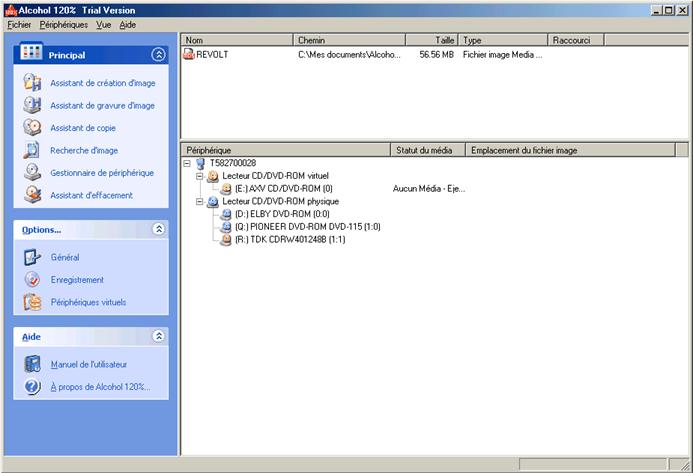Open the Périphériques virtuels link
This screenshot has height=473, width=693.
(x=88, y=302)
